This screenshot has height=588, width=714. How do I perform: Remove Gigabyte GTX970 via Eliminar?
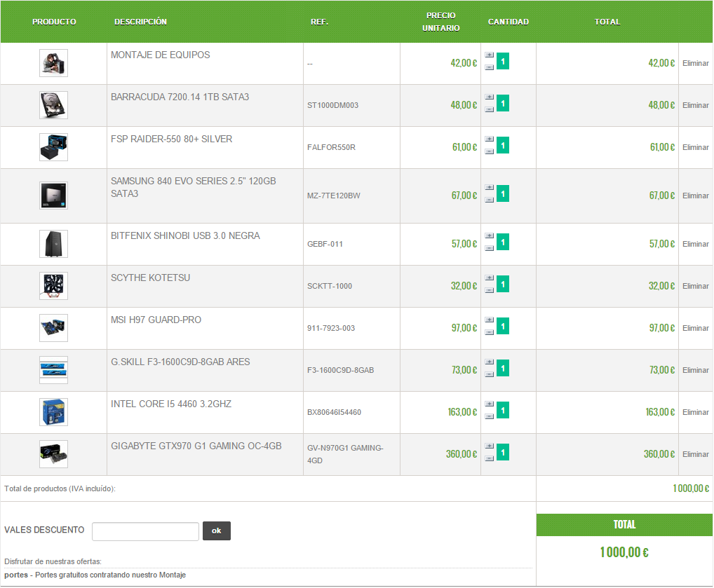click(695, 454)
